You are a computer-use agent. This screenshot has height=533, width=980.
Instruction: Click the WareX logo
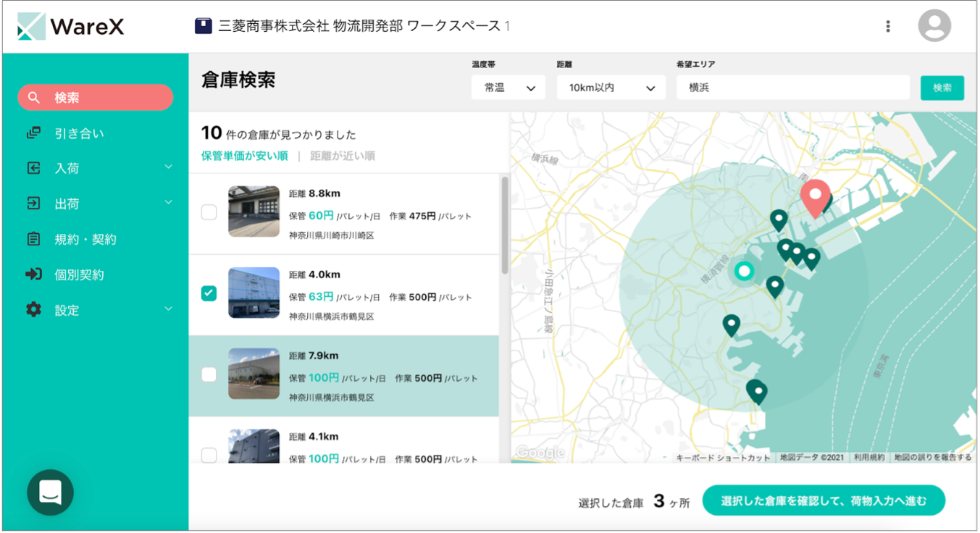point(70,27)
